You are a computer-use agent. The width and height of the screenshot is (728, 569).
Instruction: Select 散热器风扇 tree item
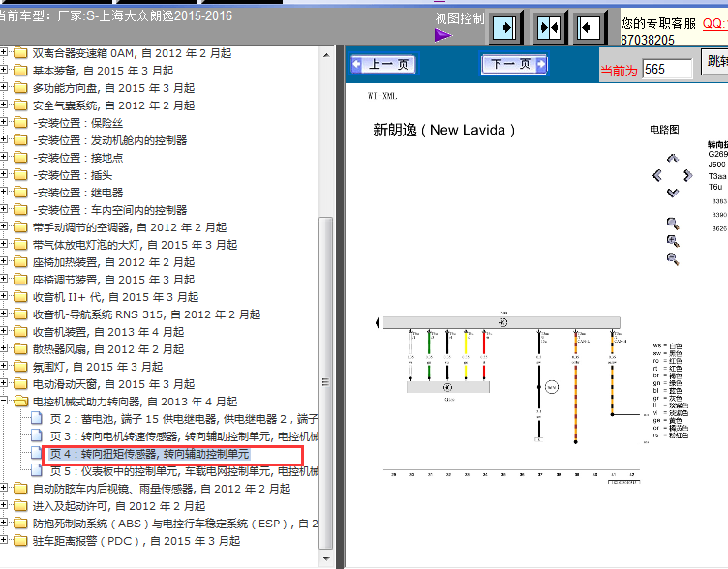108,349
